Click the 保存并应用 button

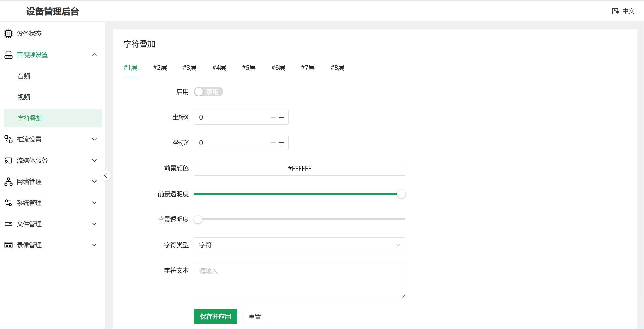[215, 316]
